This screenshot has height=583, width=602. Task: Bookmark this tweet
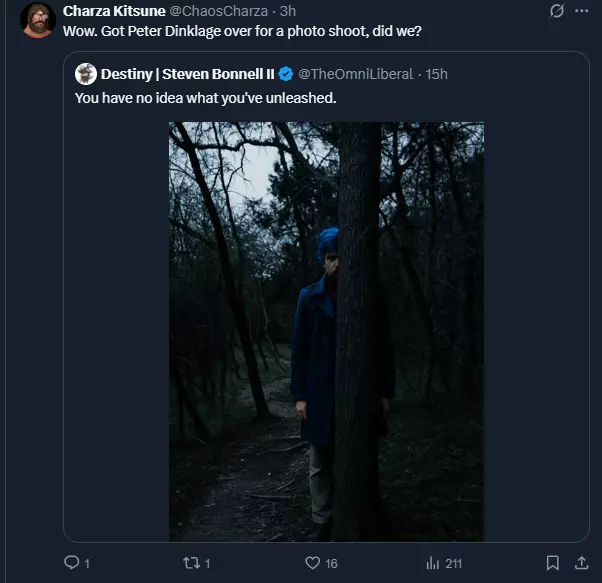click(552, 563)
